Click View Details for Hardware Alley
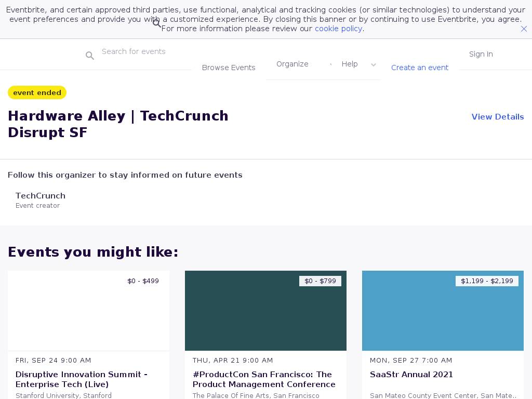The image size is (532, 399). coord(497,117)
